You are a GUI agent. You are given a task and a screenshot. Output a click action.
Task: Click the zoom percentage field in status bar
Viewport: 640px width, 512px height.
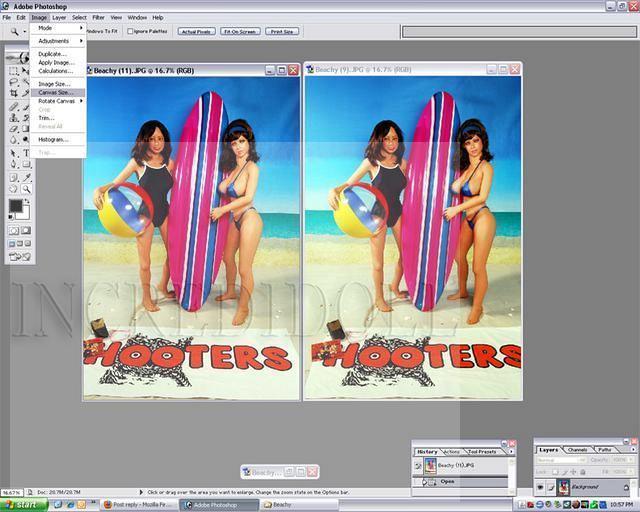pyautogui.click(x=11, y=492)
